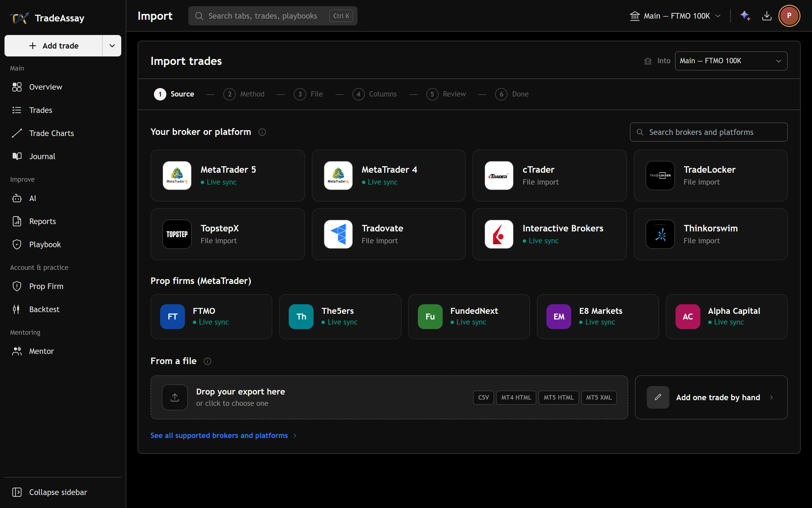The width and height of the screenshot is (812, 508).
Task: Open the AI sparkle assistant icon
Action: (745, 16)
